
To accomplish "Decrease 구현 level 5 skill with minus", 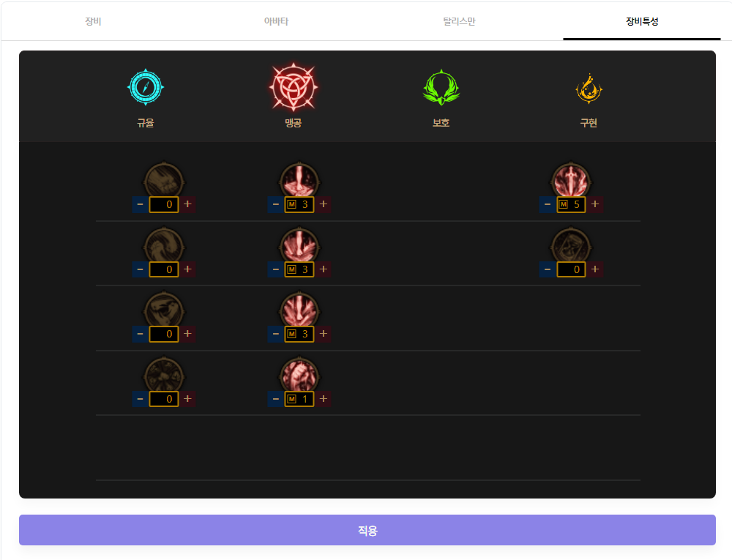I will click(x=547, y=204).
